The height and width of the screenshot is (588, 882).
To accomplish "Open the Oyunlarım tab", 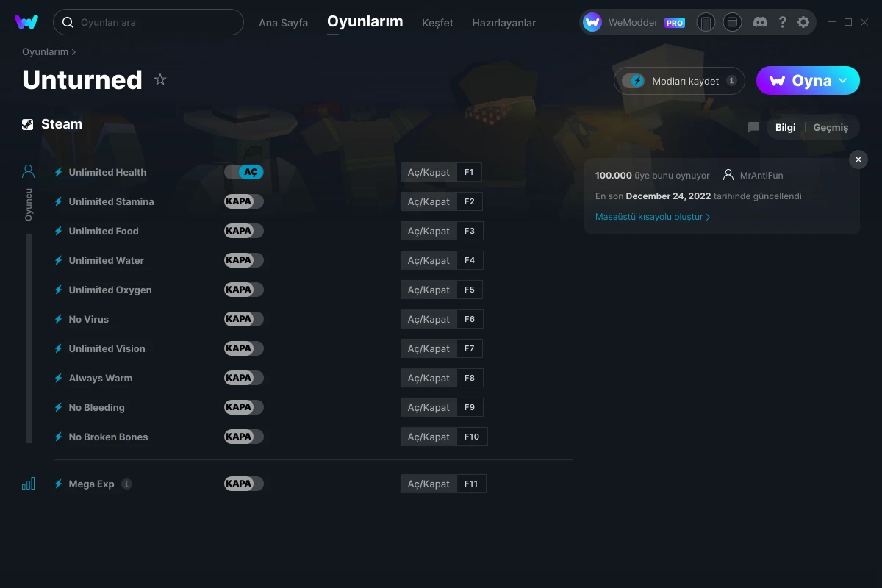I will pyautogui.click(x=365, y=21).
